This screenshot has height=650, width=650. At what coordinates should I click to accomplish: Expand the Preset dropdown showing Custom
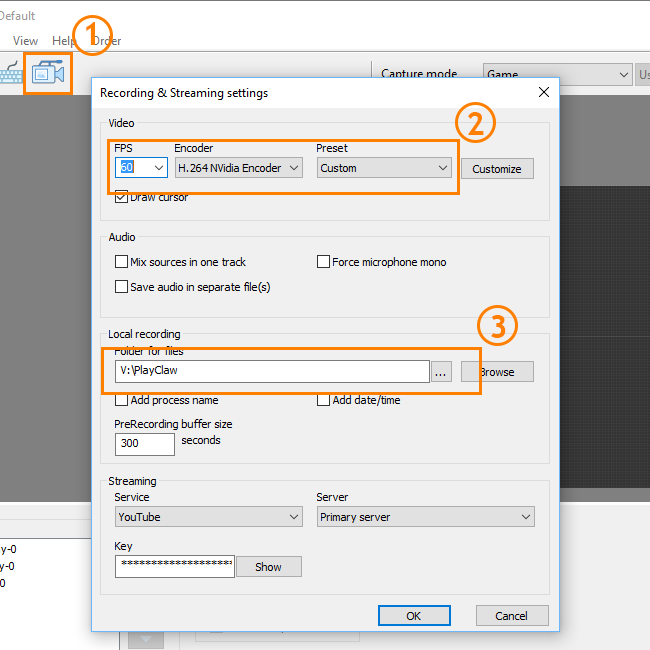click(384, 167)
